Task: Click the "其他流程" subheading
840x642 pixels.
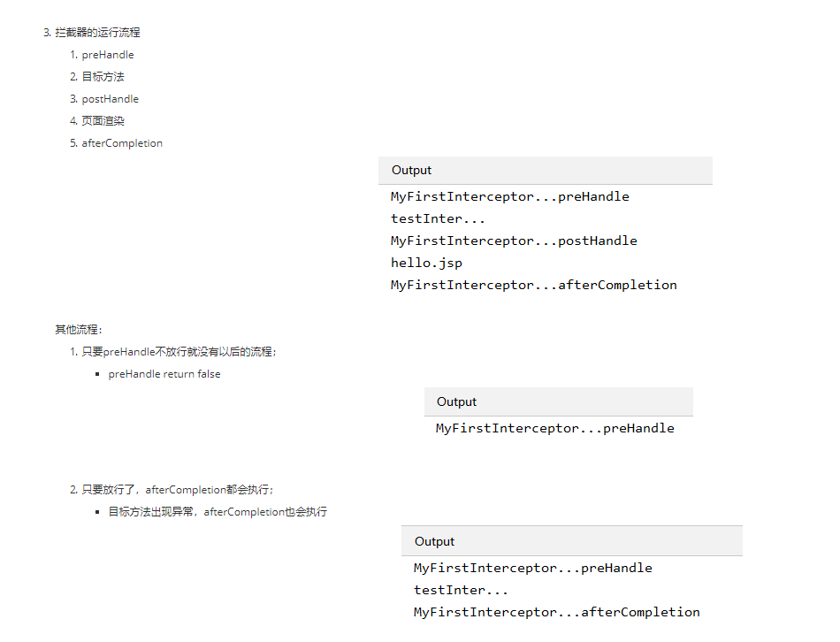Action: click(79, 330)
